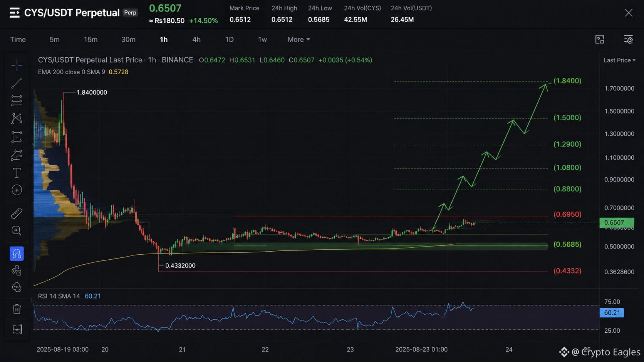Click the green 0.6507 current price label

(617, 222)
